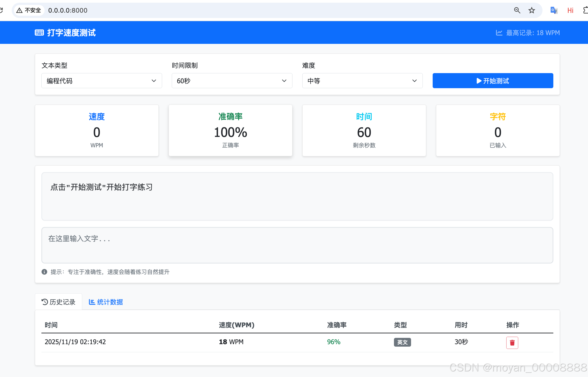Select the 历史记录 tab
588x377 pixels.
point(59,302)
